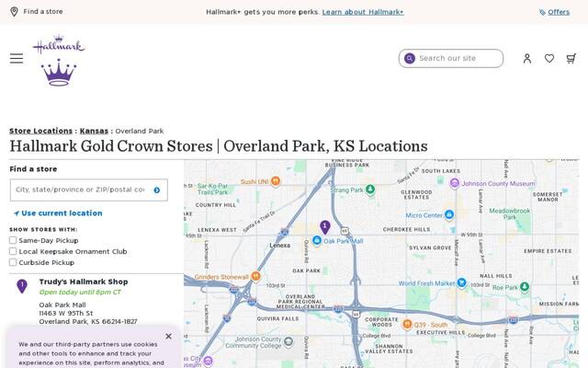
Task: Click Use current location
Action: 58,213
